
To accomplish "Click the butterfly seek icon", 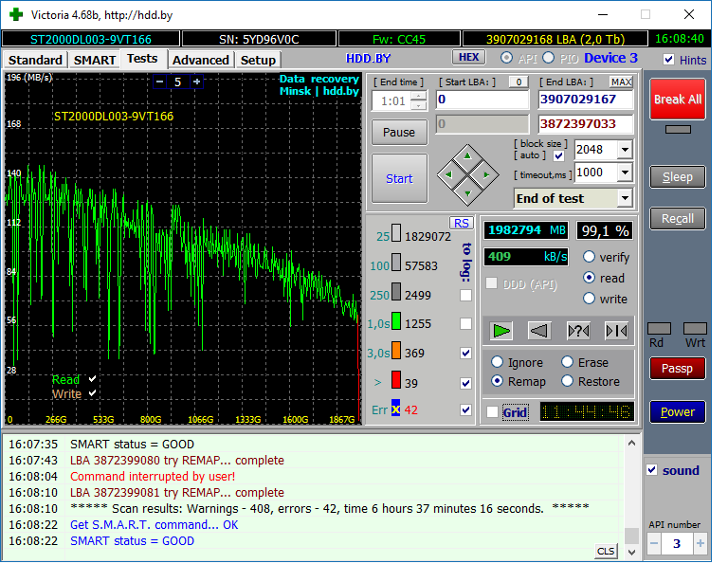I will (616, 331).
